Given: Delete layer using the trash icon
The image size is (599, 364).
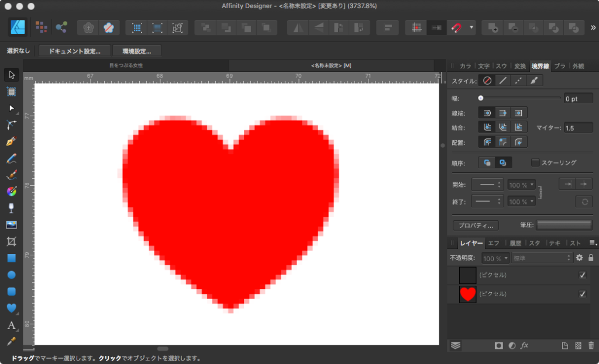Looking at the screenshot, I should pyautogui.click(x=591, y=345).
